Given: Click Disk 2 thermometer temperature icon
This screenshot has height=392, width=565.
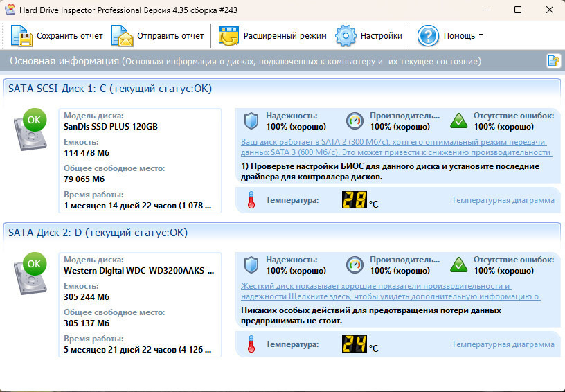Looking at the screenshot, I should (x=251, y=344).
